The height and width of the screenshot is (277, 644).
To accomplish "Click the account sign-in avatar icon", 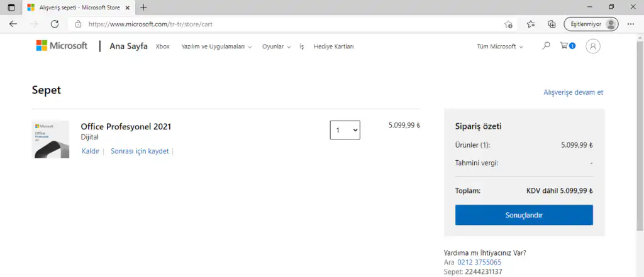I will (x=592, y=46).
